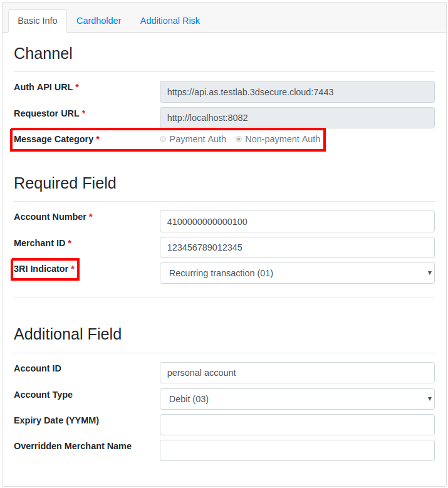Click into the Merchant ID input
This screenshot has width=448, height=488.
pyautogui.click(x=297, y=247)
